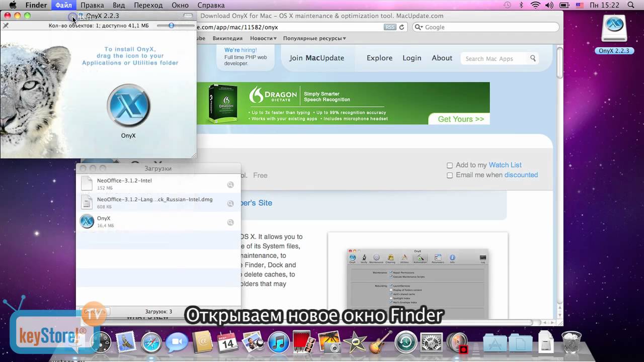Click the Time Machine menu bar icon
Image resolution: width=644 pixels, height=362 pixels.
click(x=507, y=5)
